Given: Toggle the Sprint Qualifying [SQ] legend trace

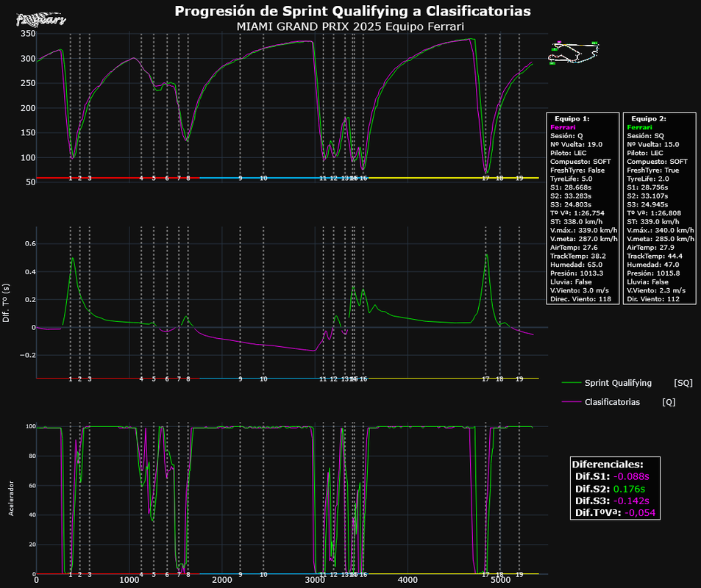Looking at the screenshot, I should (627, 383).
